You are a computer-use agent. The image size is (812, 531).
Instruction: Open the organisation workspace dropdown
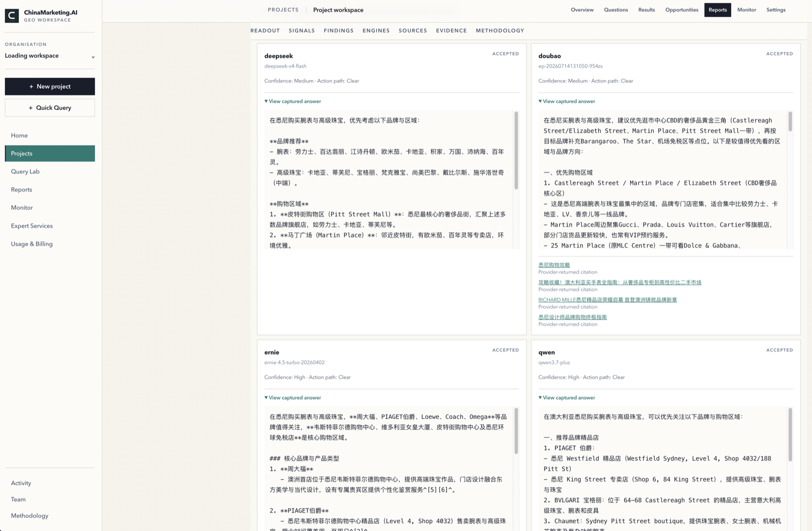(50, 56)
